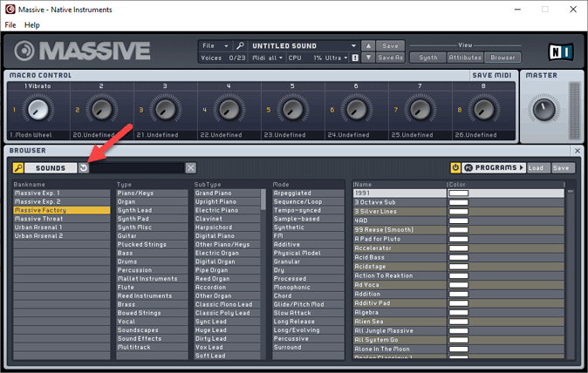The width and height of the screenshot is (588, 373).
Task: Open the Ultra quality dropdown
Action: click(x=336, y=58)
